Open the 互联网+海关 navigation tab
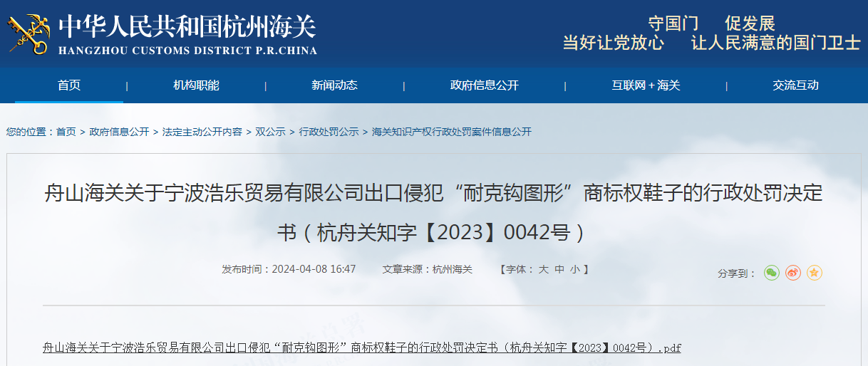The width and height of the screenshot is (868, 366). [x=646, y=85]
